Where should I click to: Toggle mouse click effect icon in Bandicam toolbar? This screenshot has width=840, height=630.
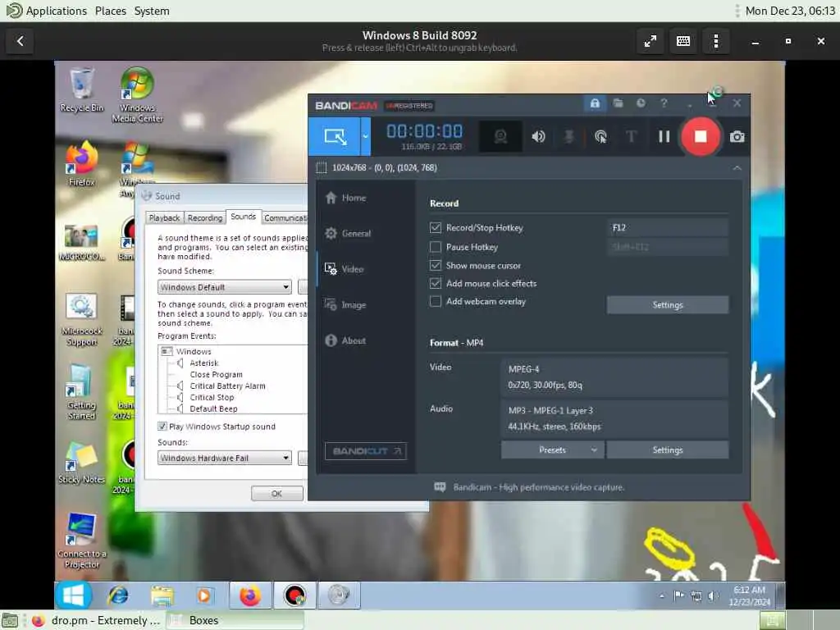click(600, 137)
